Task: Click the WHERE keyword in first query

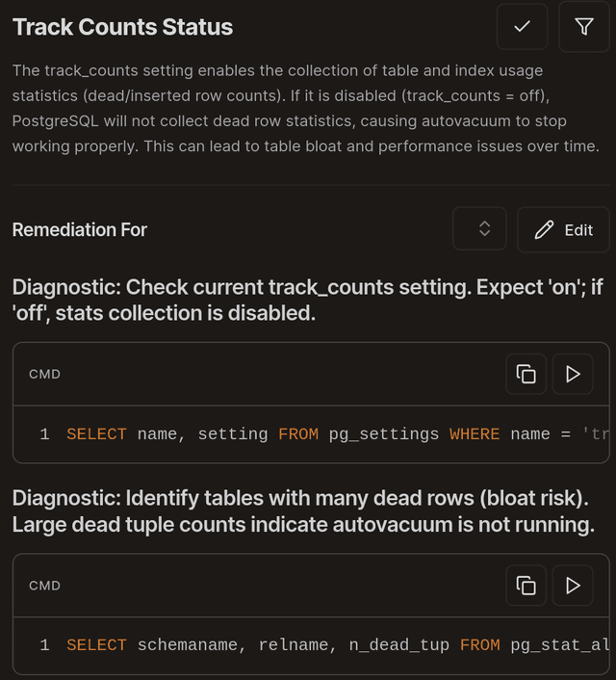Action: click(475, 434)
